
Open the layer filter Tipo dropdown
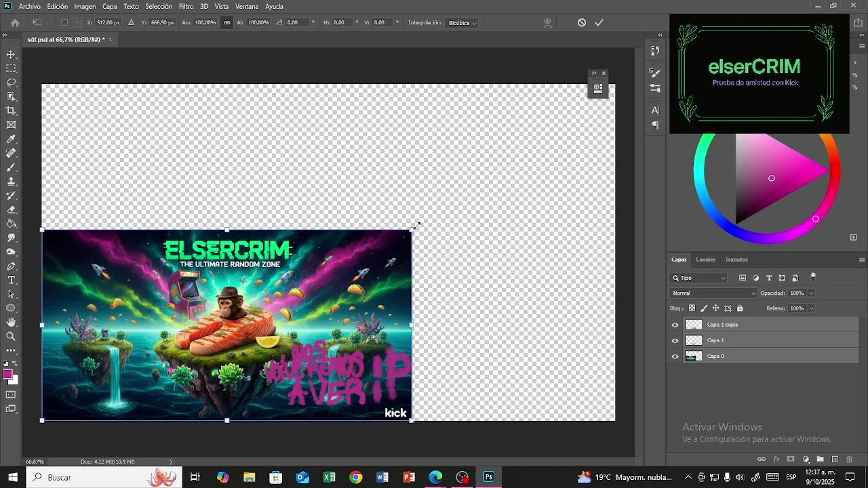(x=699, y=278)
